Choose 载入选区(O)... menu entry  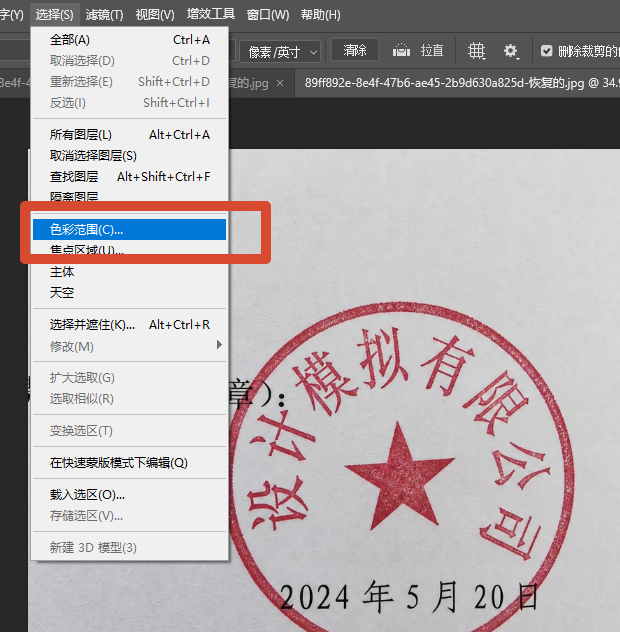pyautogui.click(x=129, y=495)
